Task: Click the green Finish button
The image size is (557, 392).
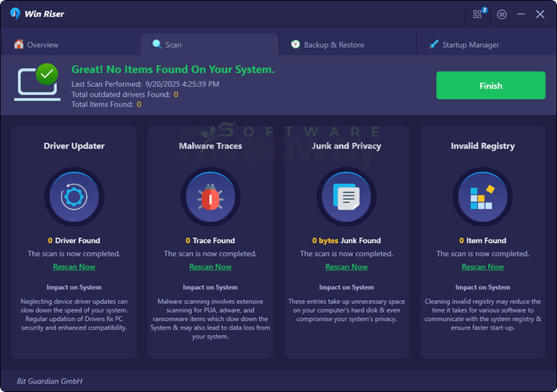Action: click(490, 85)
